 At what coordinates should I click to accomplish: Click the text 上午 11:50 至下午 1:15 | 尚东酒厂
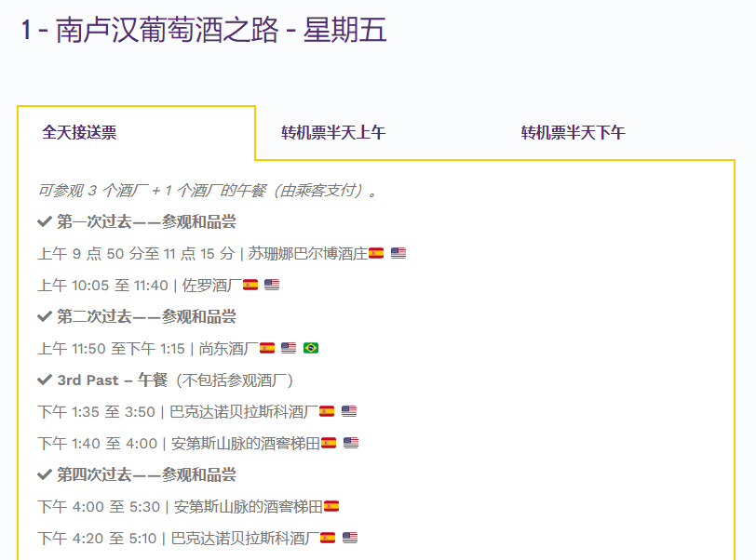(149, 348)
